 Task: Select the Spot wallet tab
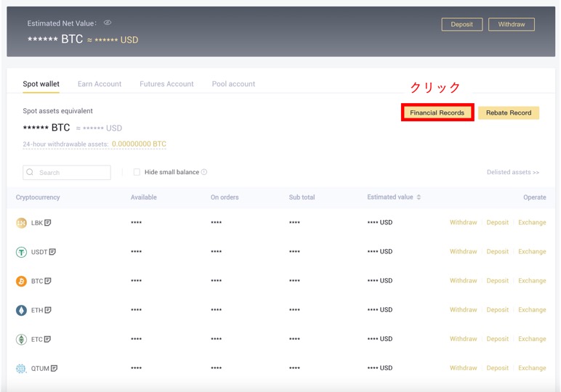pyautogui.click(x=41, y=84)
